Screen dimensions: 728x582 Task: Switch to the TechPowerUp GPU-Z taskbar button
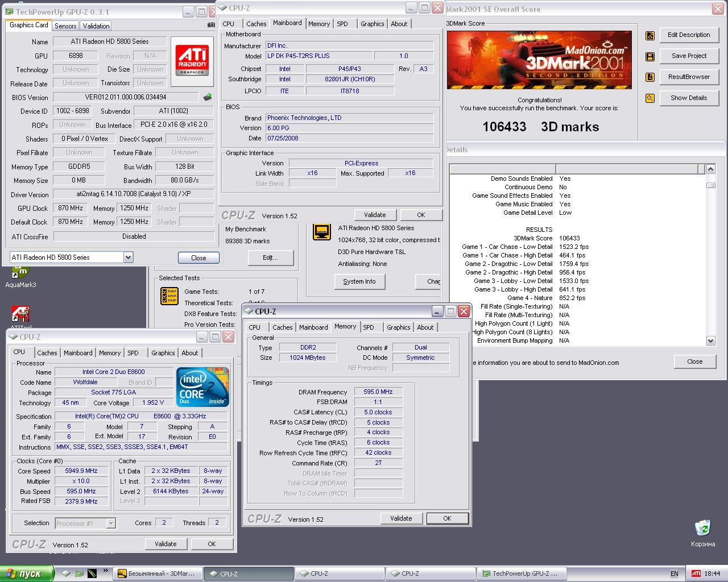tap(520, 573)
